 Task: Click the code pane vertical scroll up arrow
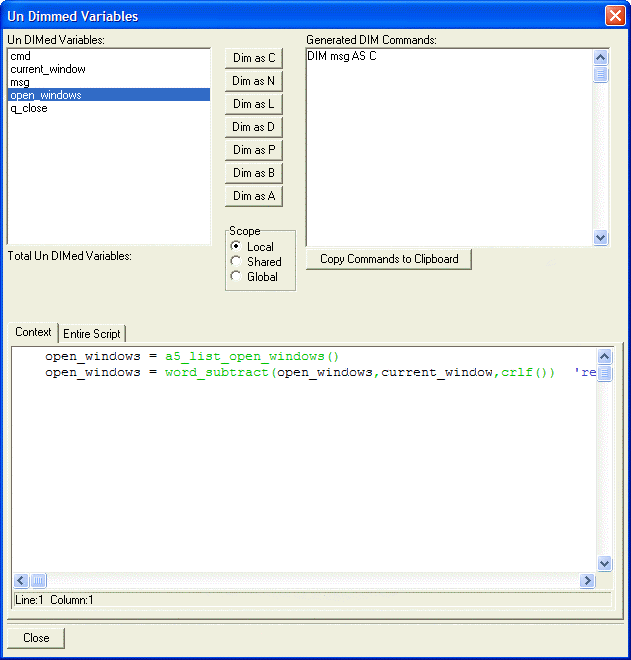click(x=604, y=357)
